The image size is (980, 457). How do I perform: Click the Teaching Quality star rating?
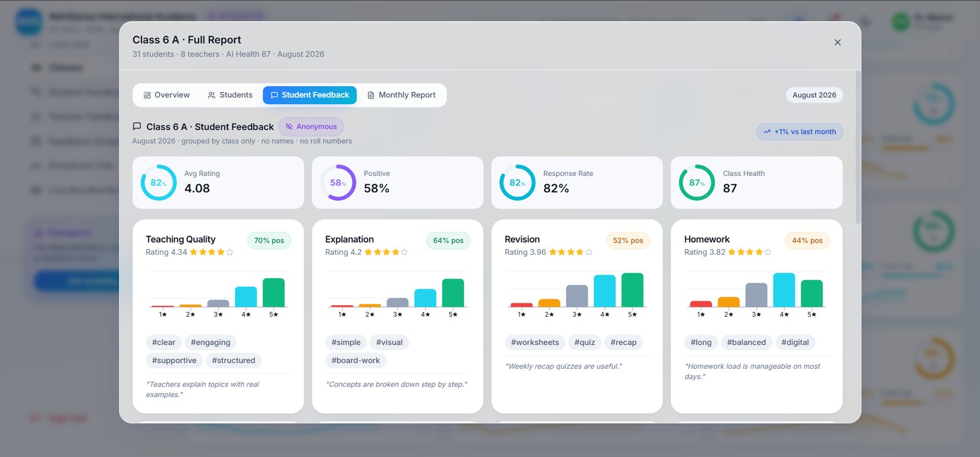pyautogui.click(x=211, y=252)
